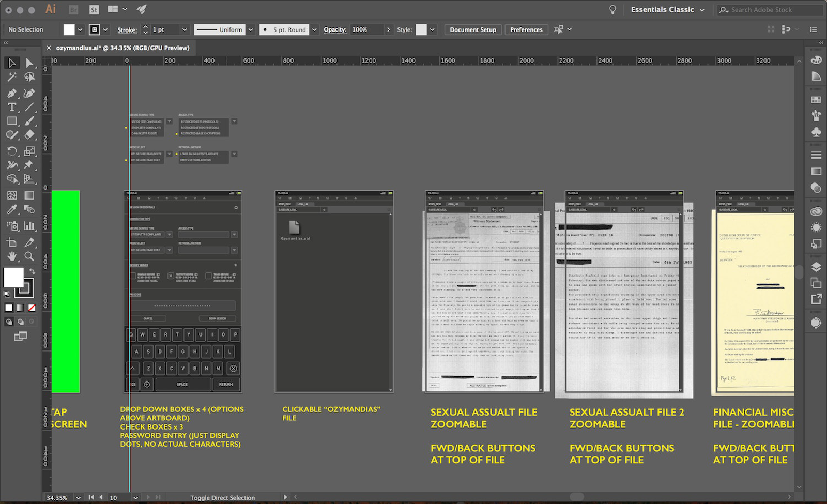This screenshot has height=504, width=827.
Task: Open the Layers panel icon
Action: point(816,267)
